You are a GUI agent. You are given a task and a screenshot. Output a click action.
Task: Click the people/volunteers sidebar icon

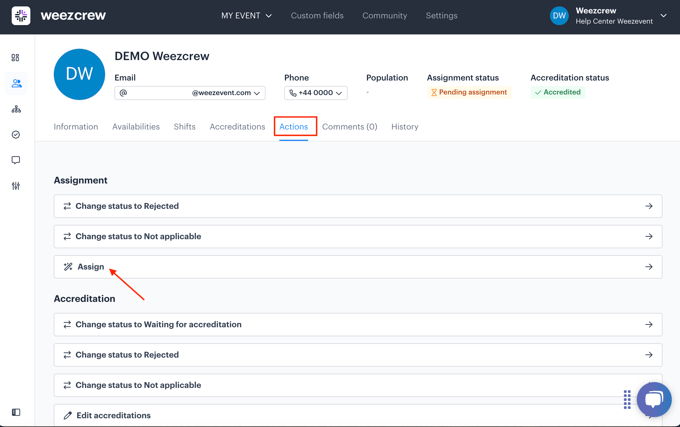coord(16,84)
